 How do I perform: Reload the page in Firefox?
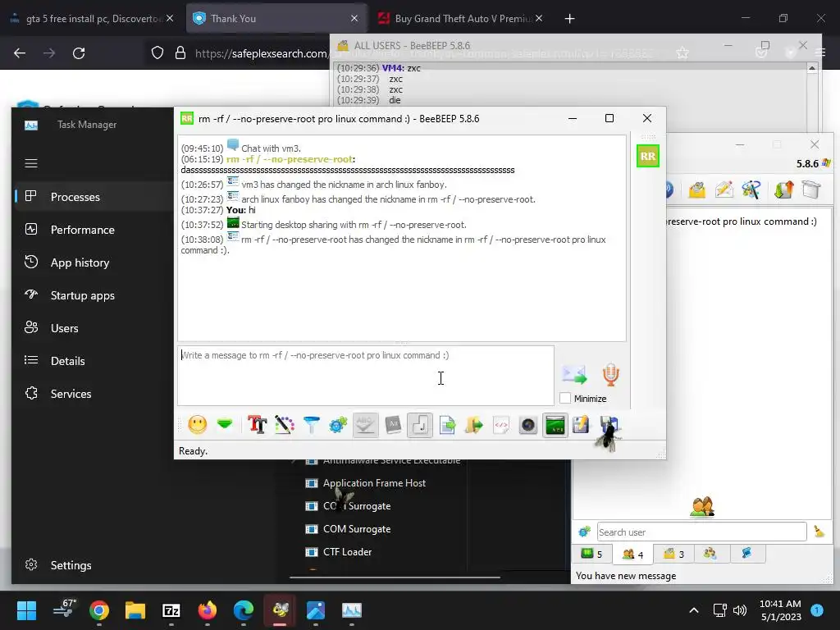tap(79, 53)
